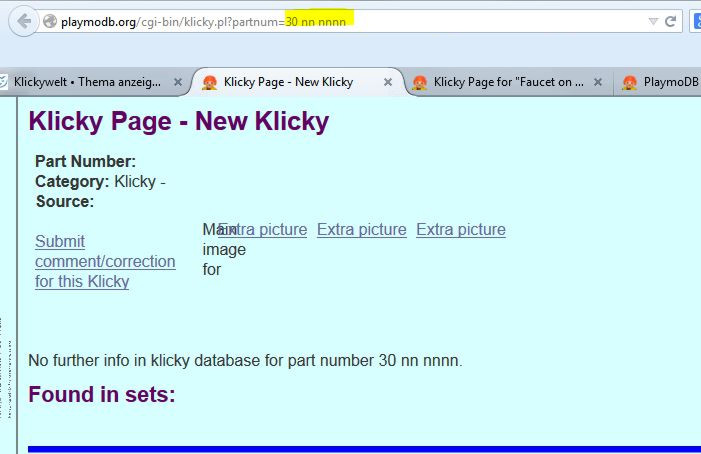Click the Google search engine icon
The width and height of the screenshot is (701, 454).
click(696, 21)
